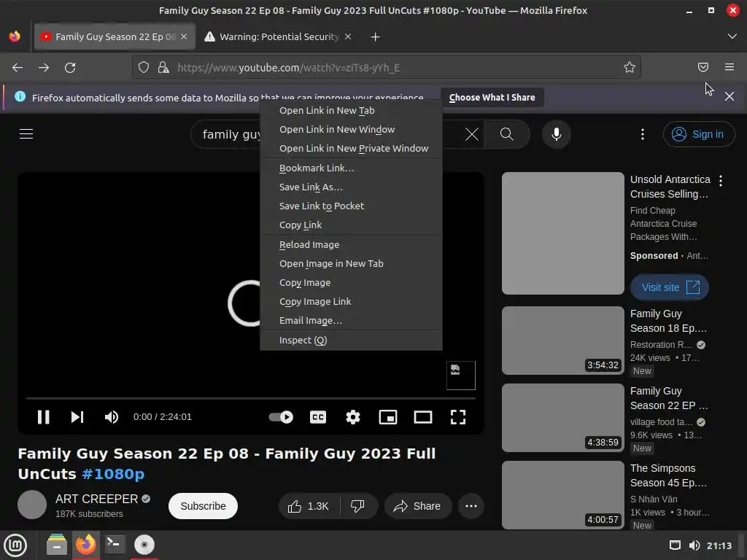Go back with Firefox back arrow
747x560 pixels.
coord(18,68)
